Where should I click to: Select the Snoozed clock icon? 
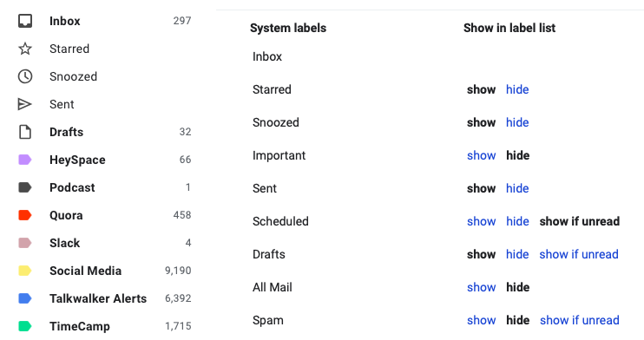coord(25,76)
